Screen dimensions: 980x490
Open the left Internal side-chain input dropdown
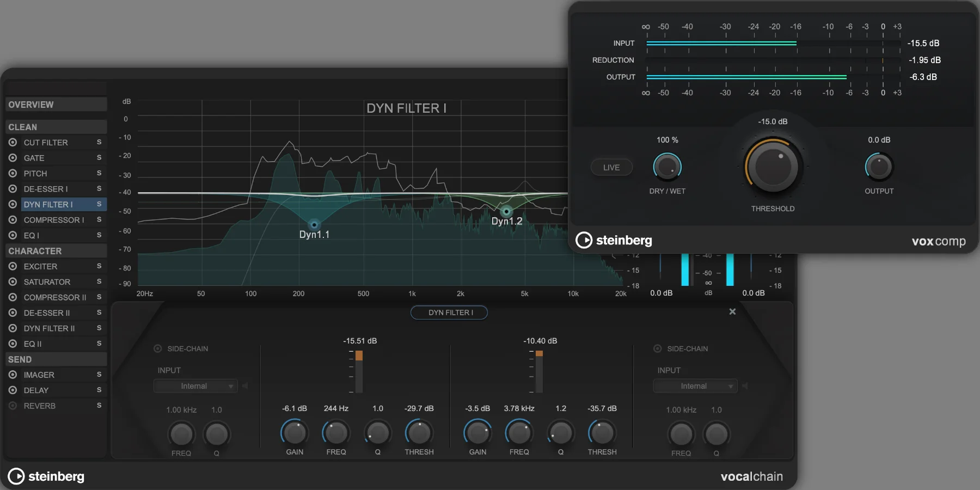click(195, 385)
